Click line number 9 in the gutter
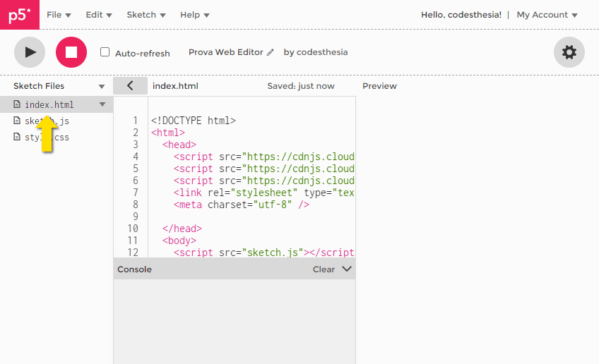 point(135,217)
